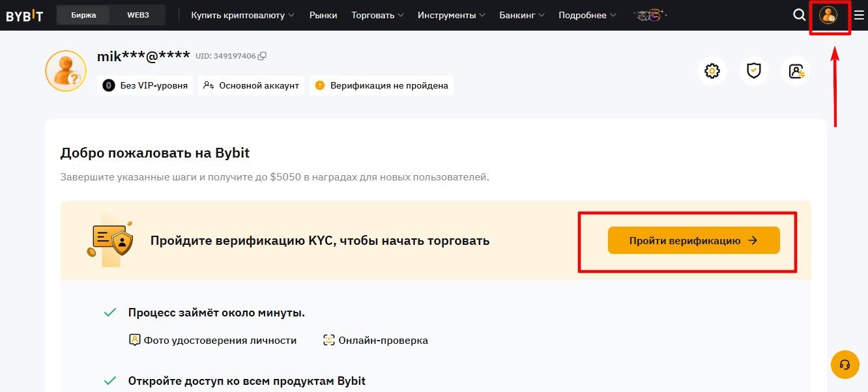Click the Верификация не пройдена badge
Image resolution: width=868 pixels, height=392 pixels.
(x=382, y=85)
